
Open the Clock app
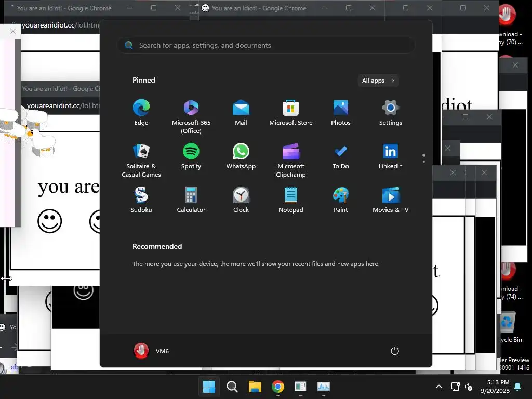241,200
